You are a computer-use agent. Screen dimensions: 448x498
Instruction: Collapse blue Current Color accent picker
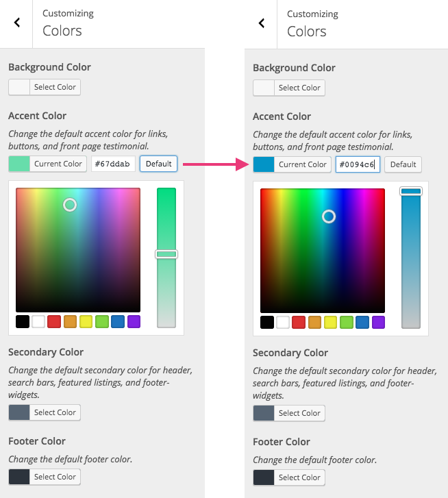click(292, 164)
